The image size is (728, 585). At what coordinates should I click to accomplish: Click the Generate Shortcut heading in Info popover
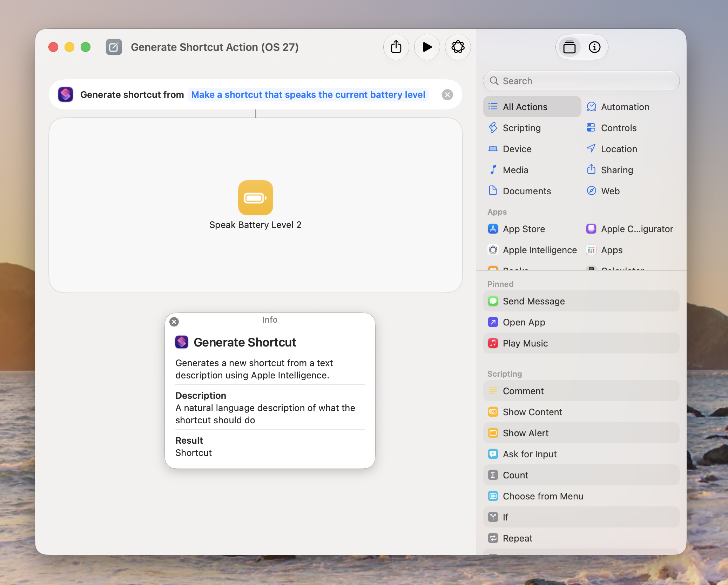pyautogui.click(x=245, y=342)
